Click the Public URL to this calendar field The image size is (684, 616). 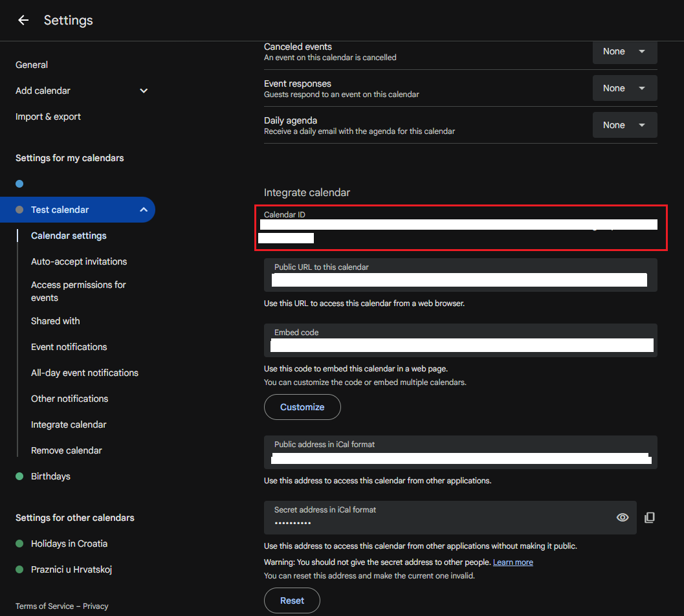click(459, 275)
